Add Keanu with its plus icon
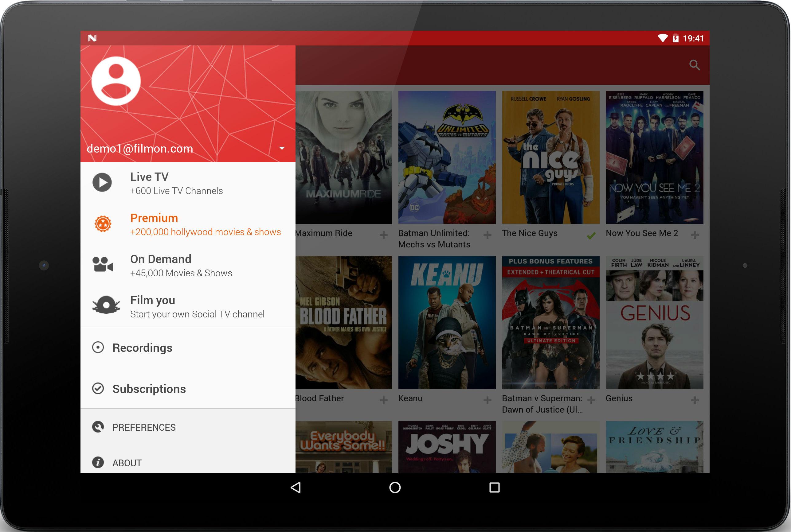 click(487, 400)
